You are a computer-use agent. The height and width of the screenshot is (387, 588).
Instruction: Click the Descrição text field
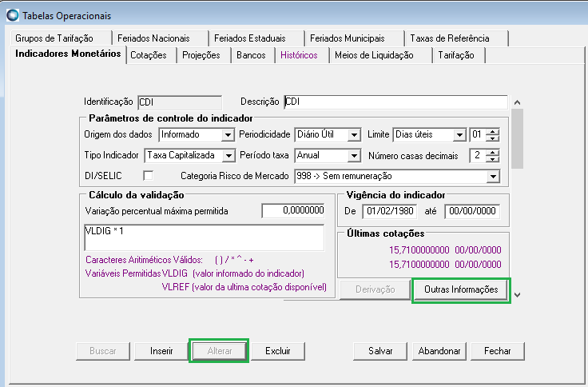[395, 102]
